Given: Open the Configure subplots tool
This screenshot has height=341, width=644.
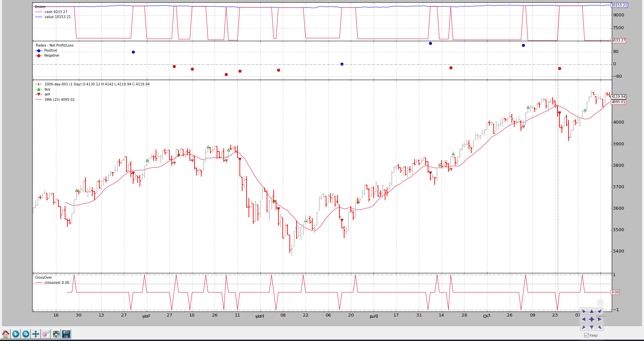Looking at the screenshot, I should point(56,334).
